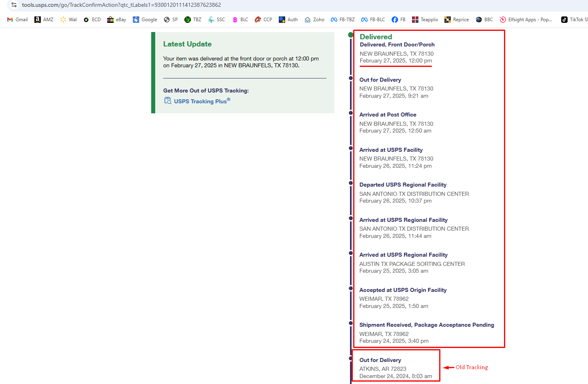Click 'Shipment Received, Package Acceptance Pending' event
The width and height of the screenshot is (588, 384).
tap(427, 325)
